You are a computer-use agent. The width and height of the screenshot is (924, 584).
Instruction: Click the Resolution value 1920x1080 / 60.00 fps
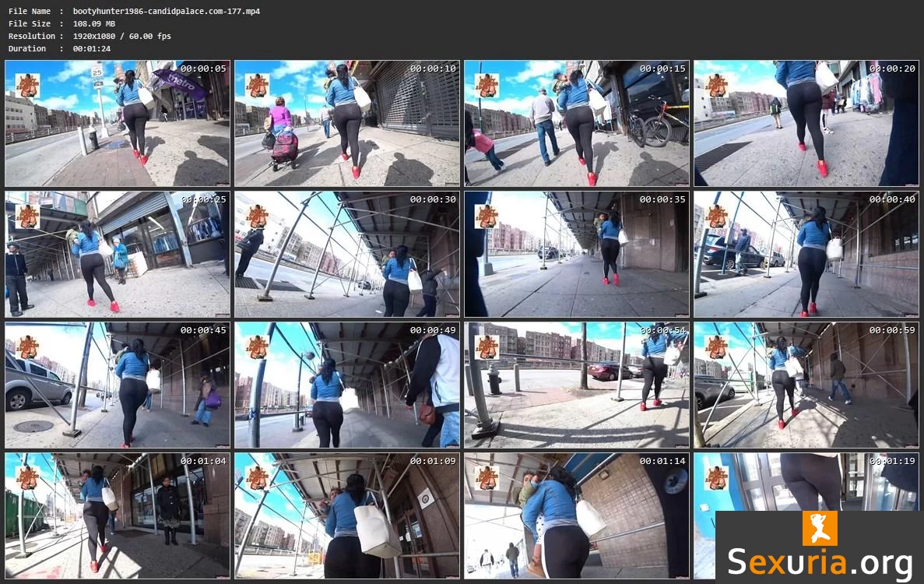(x=121, y=36)
